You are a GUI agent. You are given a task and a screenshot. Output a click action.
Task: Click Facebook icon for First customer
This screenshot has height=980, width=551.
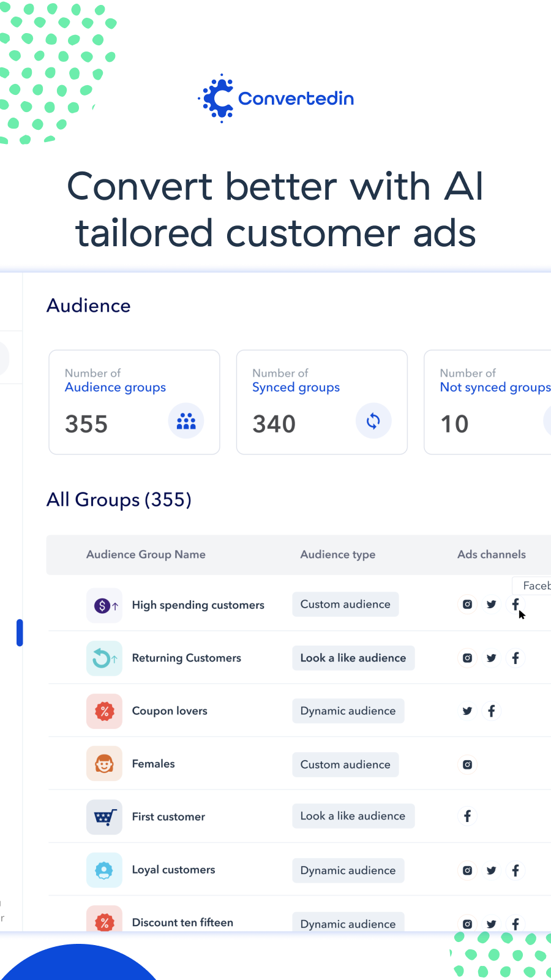pyautogui.click(x=467, y=816)
